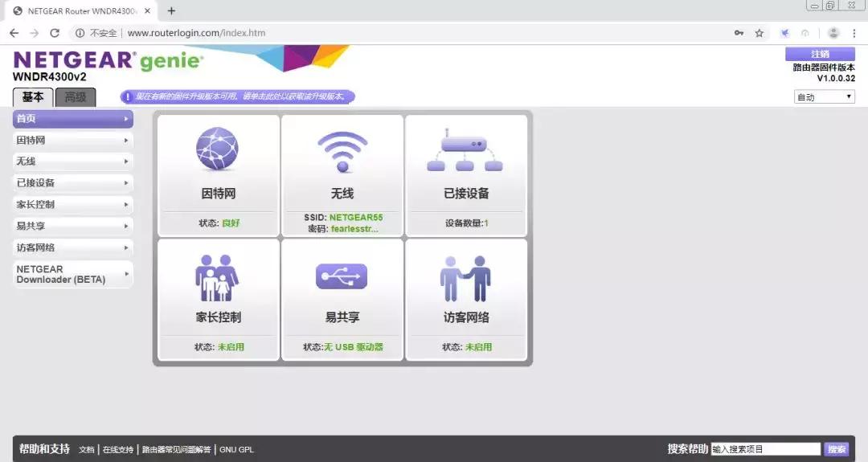Open the 路由器常见问题解答 link

pyautogui.click(x=176, y=449)
